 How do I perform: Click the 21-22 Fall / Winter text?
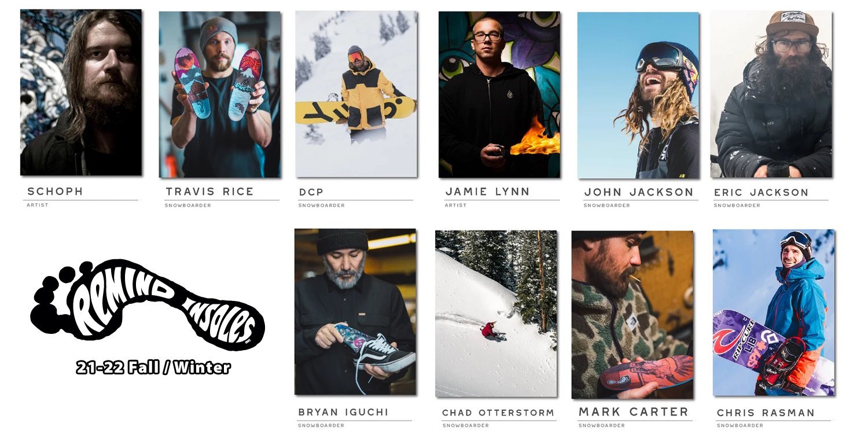pyautogui.click(x=153, y=367)
